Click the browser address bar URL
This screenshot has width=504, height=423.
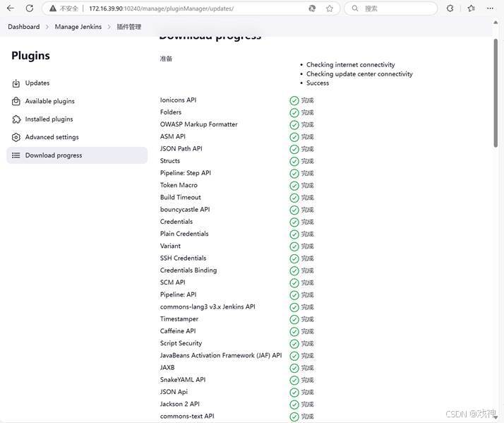coord(162,8)
